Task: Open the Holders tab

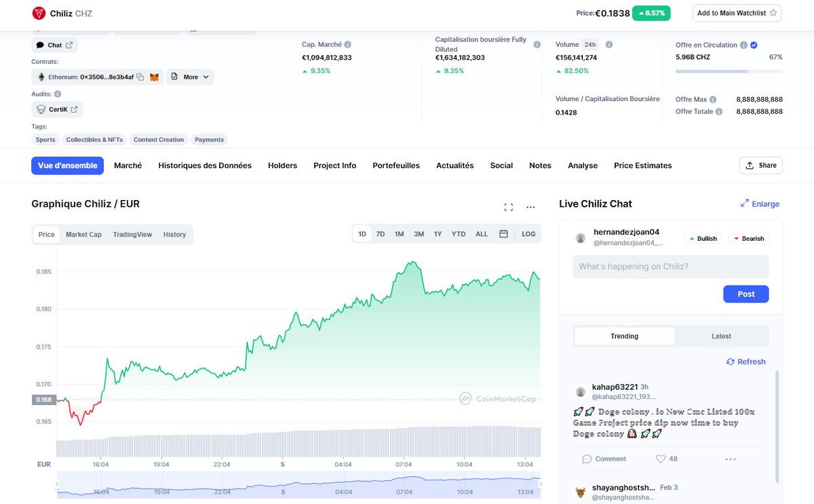Action: 282,166
